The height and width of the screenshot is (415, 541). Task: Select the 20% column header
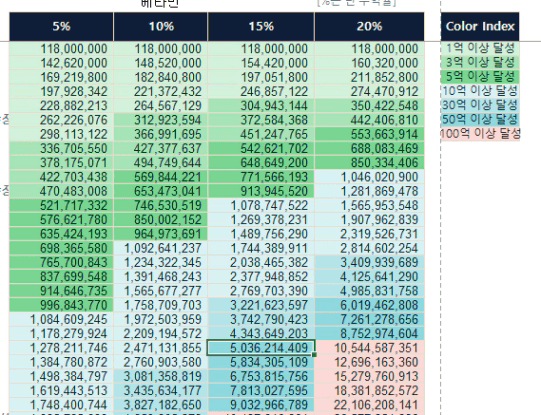coord(370,27)
